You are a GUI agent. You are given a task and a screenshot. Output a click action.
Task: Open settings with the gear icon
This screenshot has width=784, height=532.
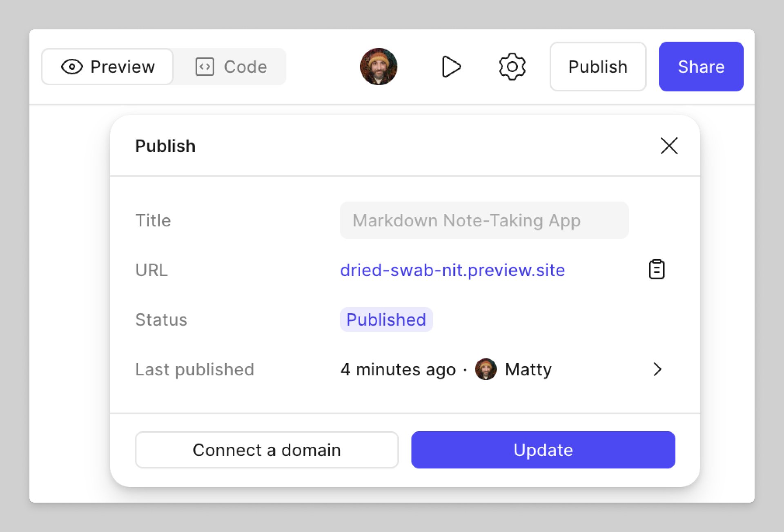pos(512,66)
